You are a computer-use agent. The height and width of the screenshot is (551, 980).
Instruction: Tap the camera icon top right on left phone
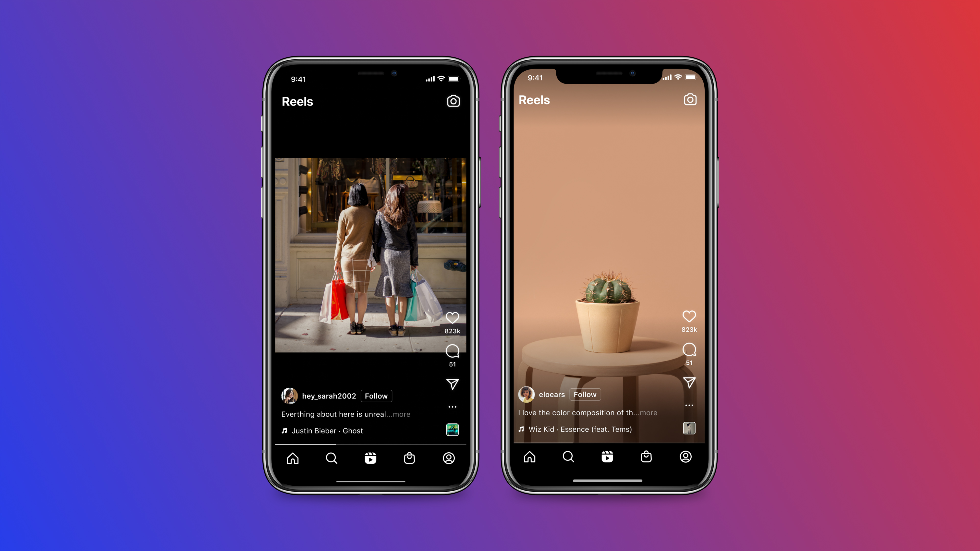[x=454, y=101]
